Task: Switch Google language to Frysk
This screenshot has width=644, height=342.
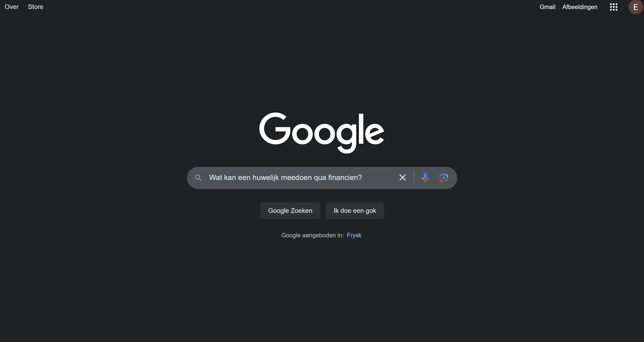Action: coord(354,235)
